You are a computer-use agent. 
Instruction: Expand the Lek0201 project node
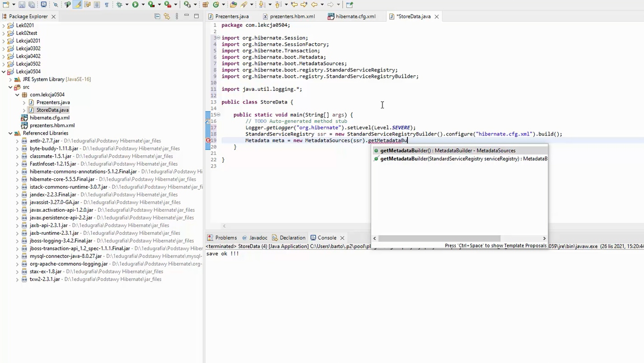4,26
